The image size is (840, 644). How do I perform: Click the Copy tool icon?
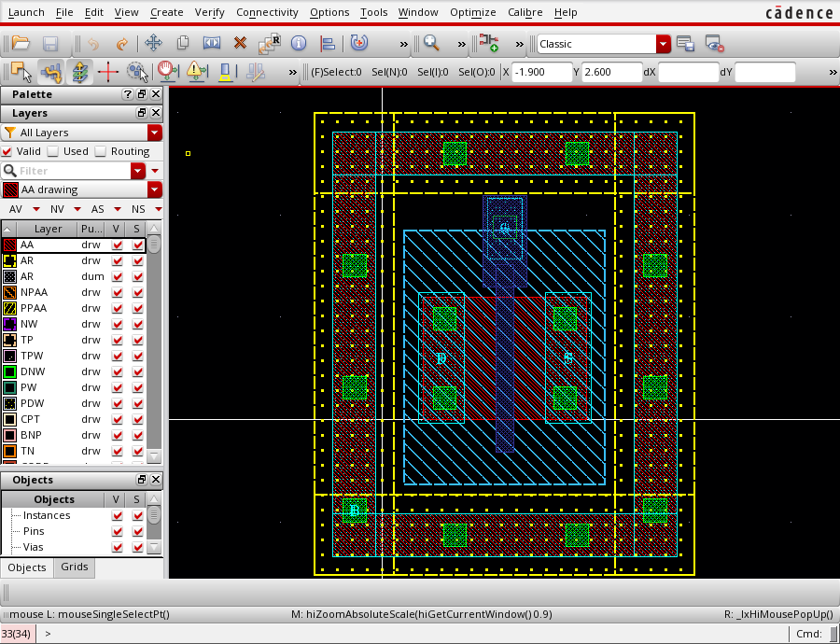[183, 43]
